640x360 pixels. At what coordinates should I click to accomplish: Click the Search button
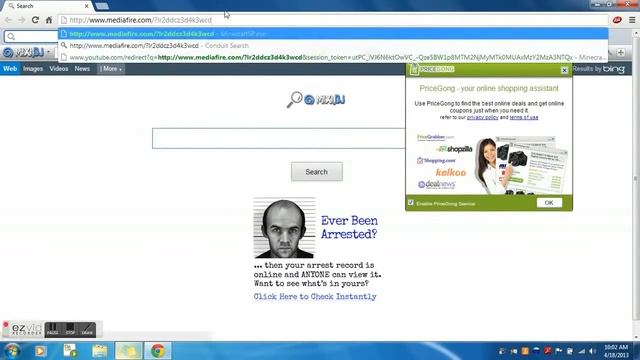(x=317, y=172)
